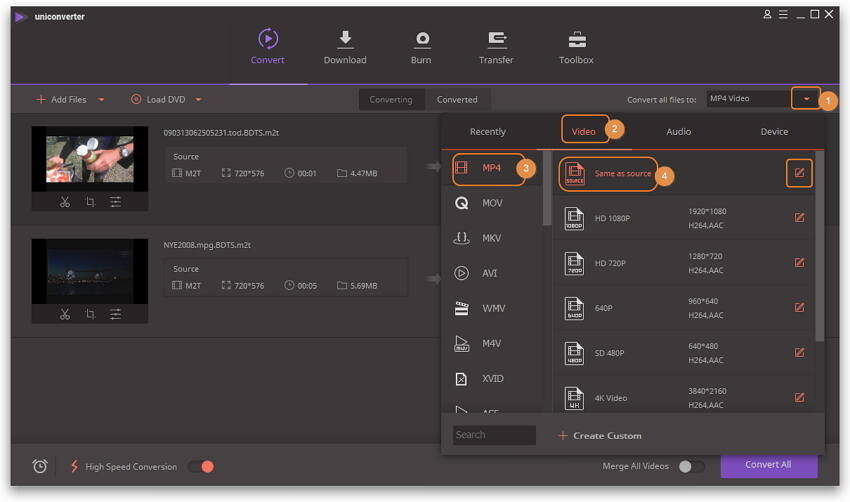
Task: Select 4K Video preset
Action: coord(683,397)
